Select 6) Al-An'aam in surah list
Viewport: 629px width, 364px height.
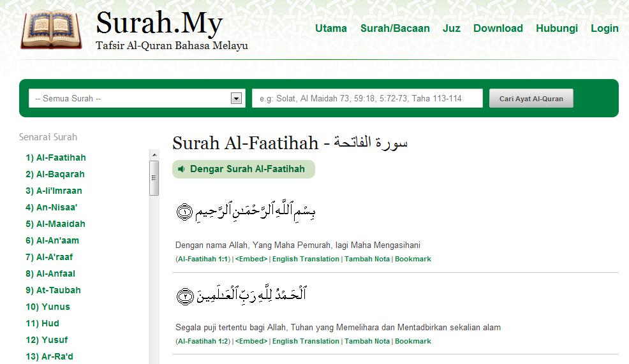tap(52, 240)
